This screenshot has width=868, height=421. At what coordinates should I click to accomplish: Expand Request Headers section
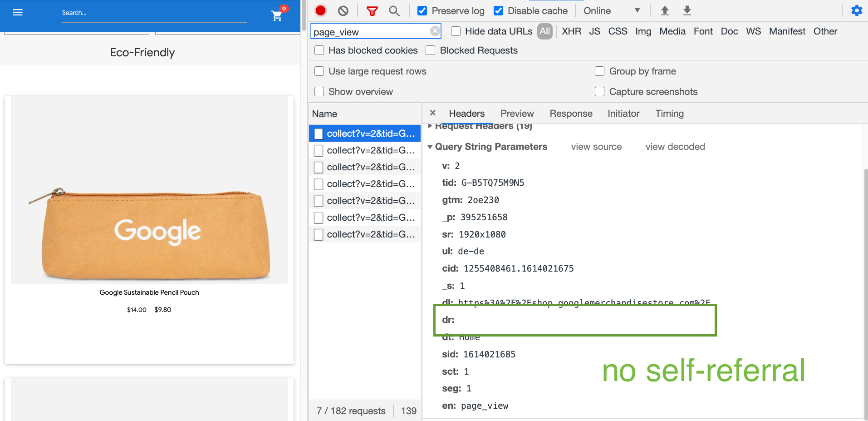pyautogui.click(x=430, y=126)
